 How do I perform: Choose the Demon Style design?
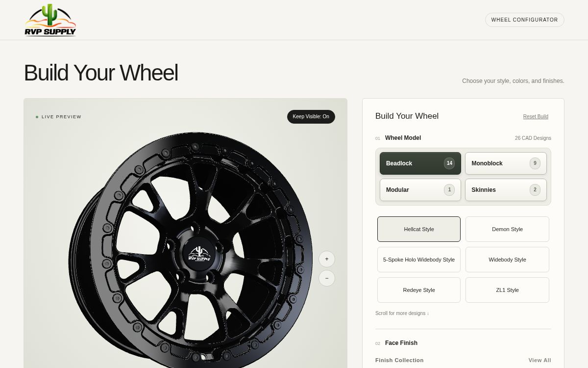pos(507,229)
